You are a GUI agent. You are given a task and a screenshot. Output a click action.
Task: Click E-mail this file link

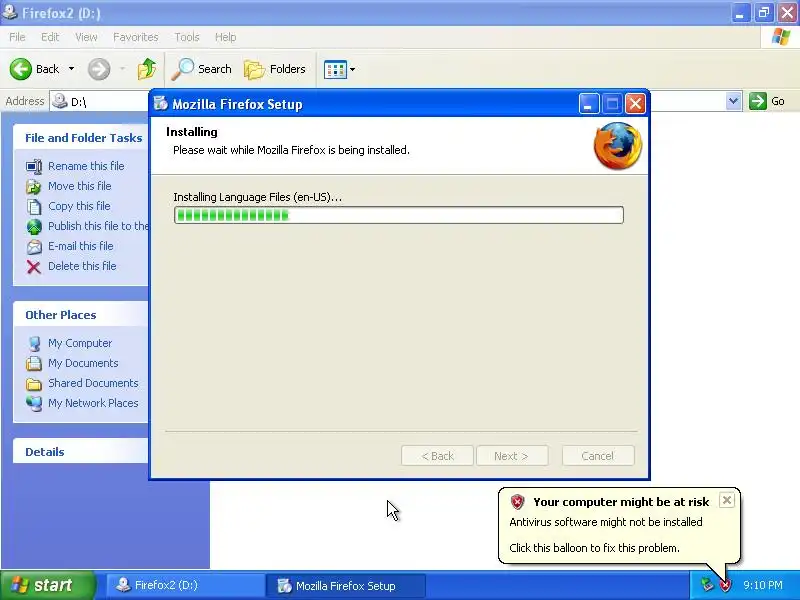tap(81, 246)
